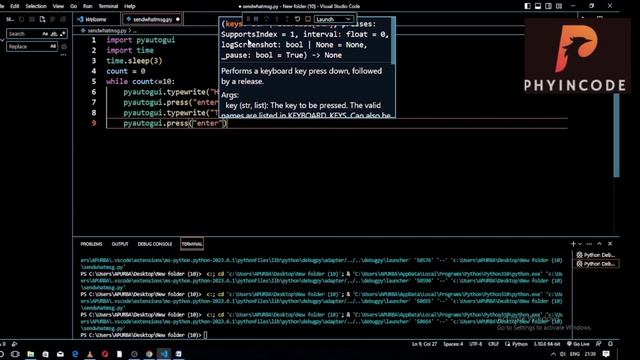
Task: Open the View menu
Action: click(x=58, y=6)
